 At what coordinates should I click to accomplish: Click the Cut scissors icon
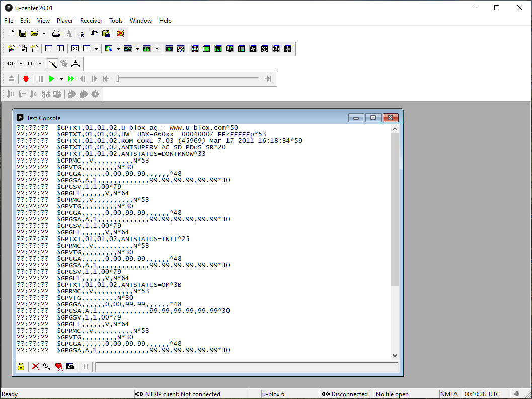coord(82,33)
